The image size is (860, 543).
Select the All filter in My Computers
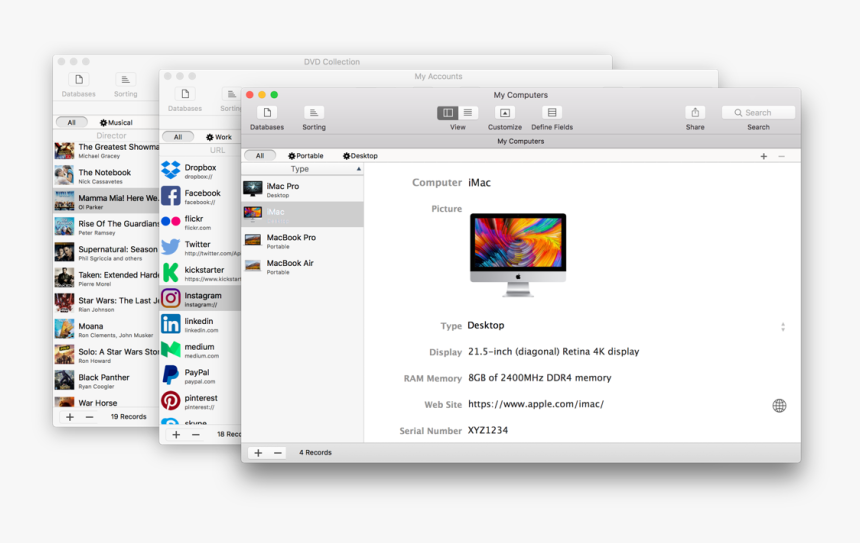(x=260, y=156)
